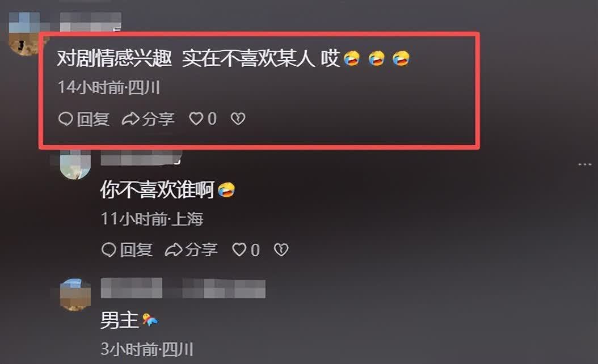Click the '回复' label in the Shanghai comment
The height and width of the screenshot is (364, 598).
(136, 250)
